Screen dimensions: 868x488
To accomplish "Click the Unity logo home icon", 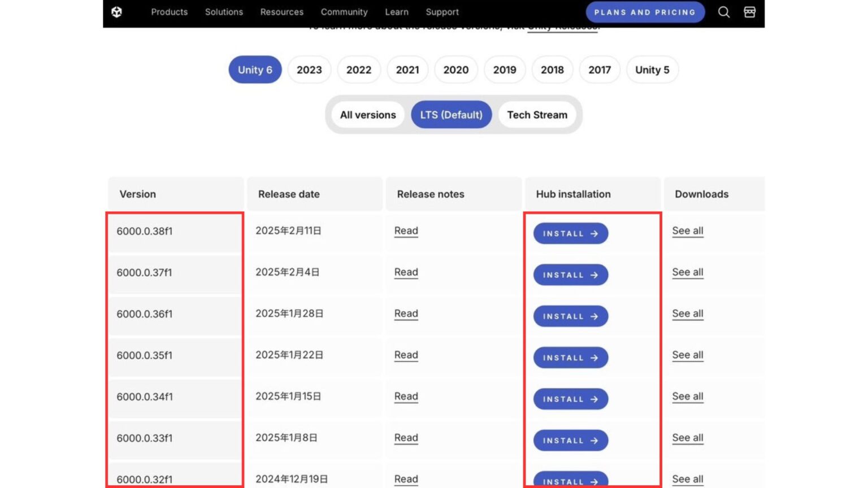I will (x=117, y=12).
